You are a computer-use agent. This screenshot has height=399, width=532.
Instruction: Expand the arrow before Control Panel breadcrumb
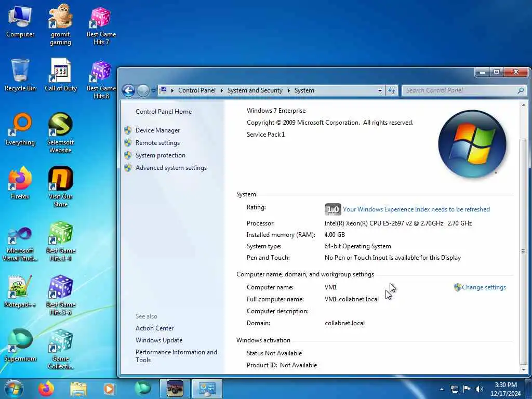172,90
